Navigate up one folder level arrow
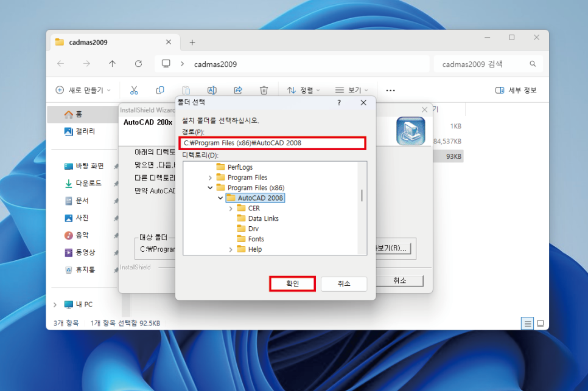 (x=112, y=64)
